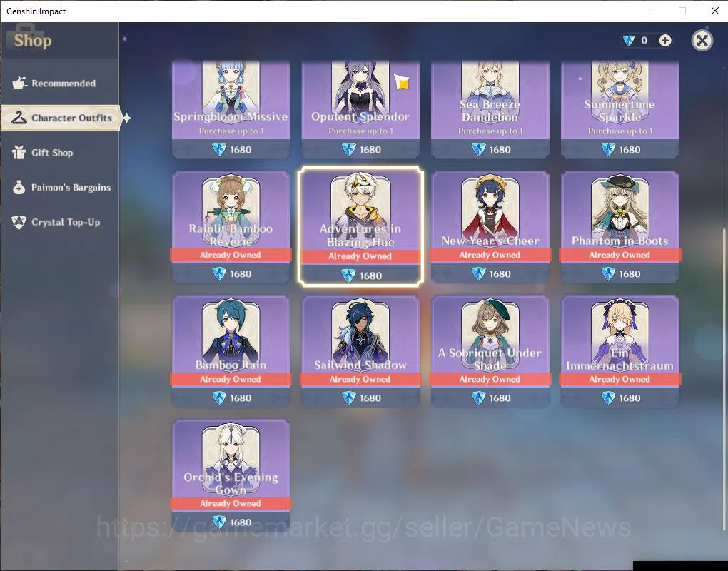Screen dimensions: 728x571
Task: Select the Orchid's Evening Gown outfit
Action: 231,475
